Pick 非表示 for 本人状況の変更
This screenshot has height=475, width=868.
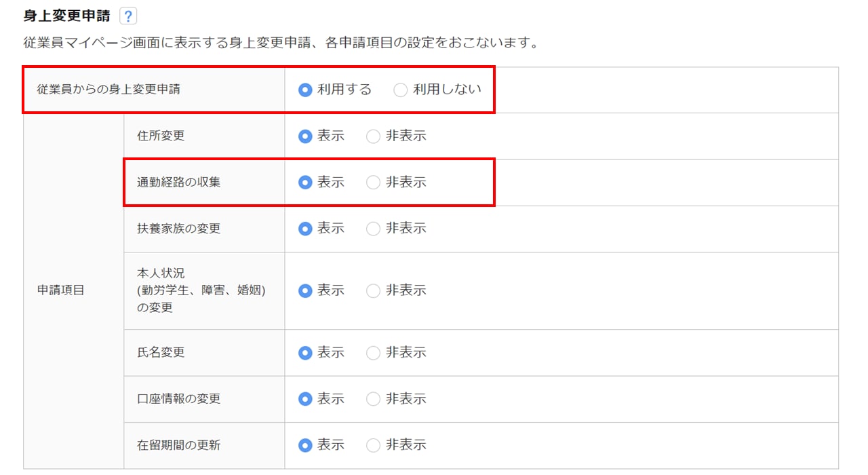point(374,290)
